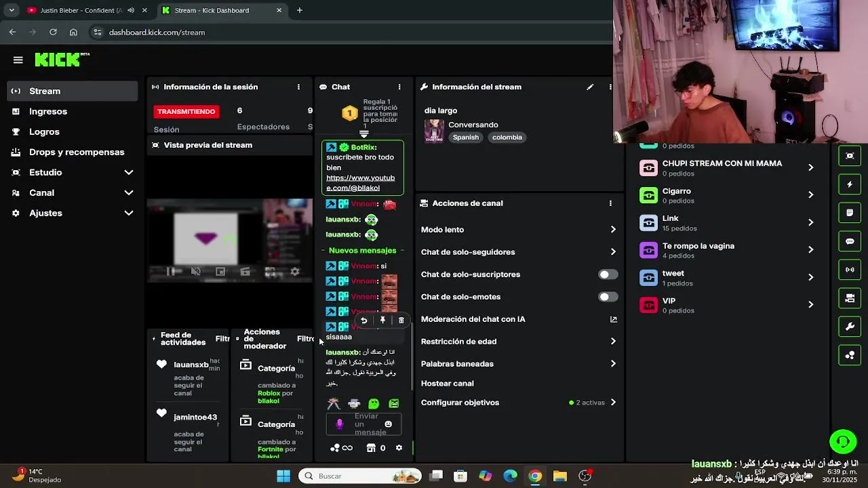Click the chat panel scrollbar
This screenshot has width=868, height=488.
[412, 356]
